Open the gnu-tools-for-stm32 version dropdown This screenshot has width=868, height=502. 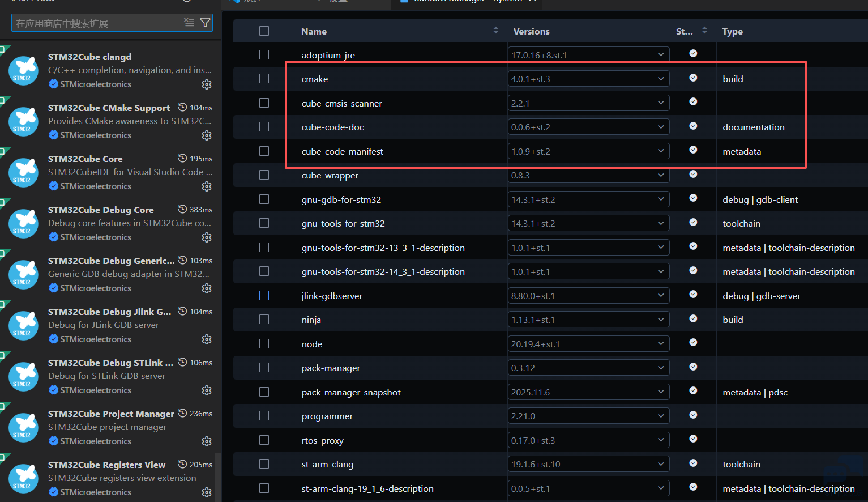pyautogui.click(x=588, y=223)
